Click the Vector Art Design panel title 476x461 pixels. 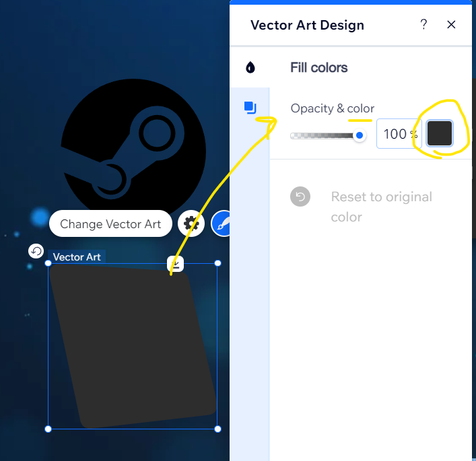[x=307, y=25]
